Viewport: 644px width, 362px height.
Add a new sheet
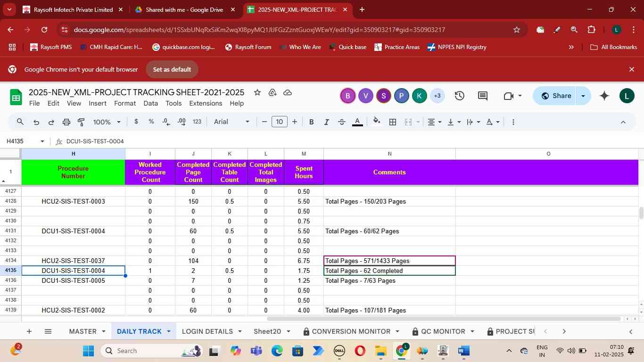pos(29,331)
